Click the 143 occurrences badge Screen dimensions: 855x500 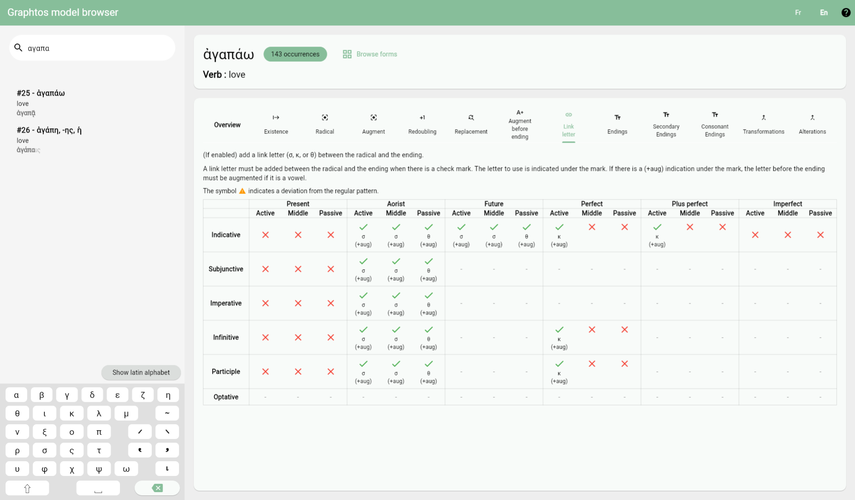click(x=295, y=54)
